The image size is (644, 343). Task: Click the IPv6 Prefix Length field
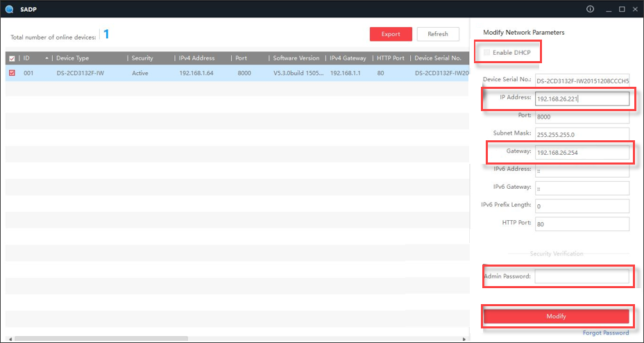pos(582,206)
